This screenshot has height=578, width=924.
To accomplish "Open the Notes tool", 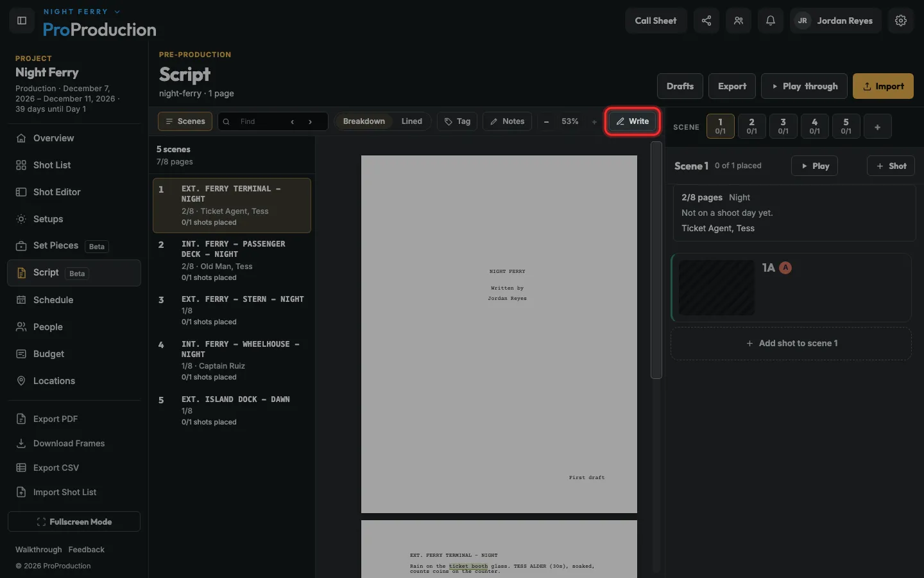I will pos(508,121).
